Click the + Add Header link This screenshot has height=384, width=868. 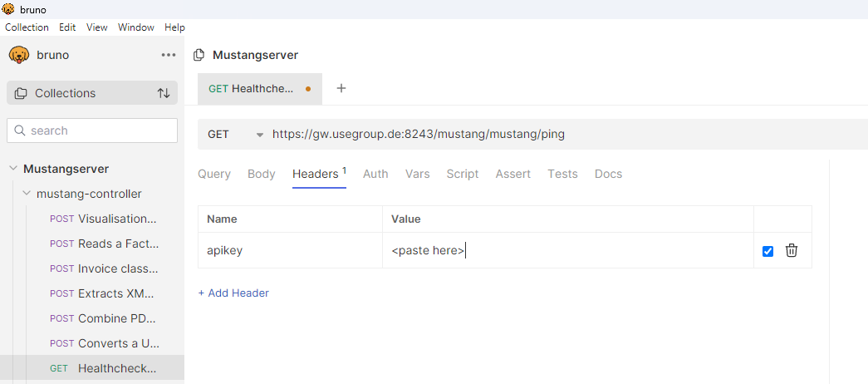pos(233,293)
